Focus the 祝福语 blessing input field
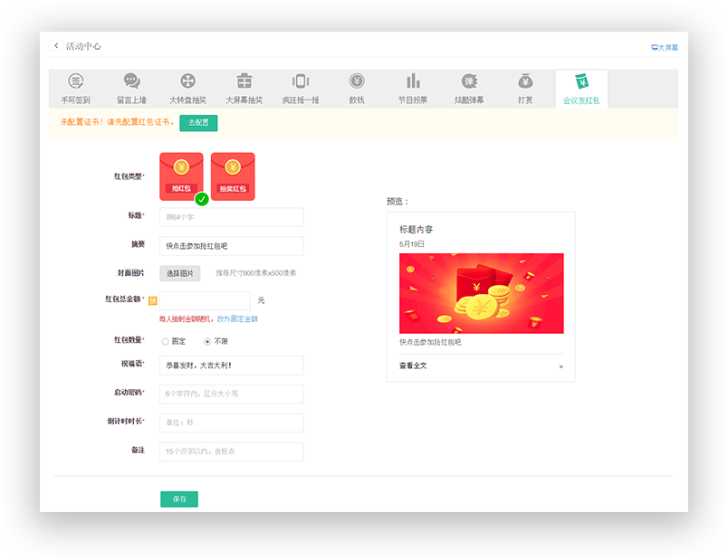 click(231, 365)
